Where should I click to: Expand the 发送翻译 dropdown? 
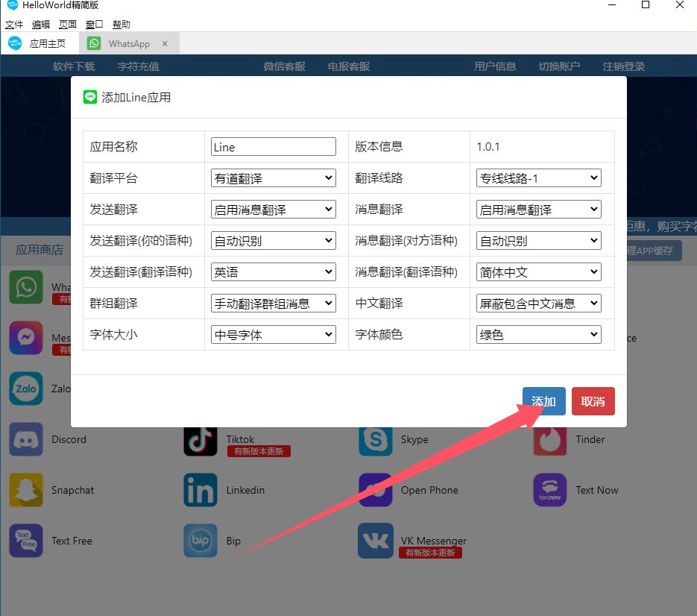pos(274,209)
